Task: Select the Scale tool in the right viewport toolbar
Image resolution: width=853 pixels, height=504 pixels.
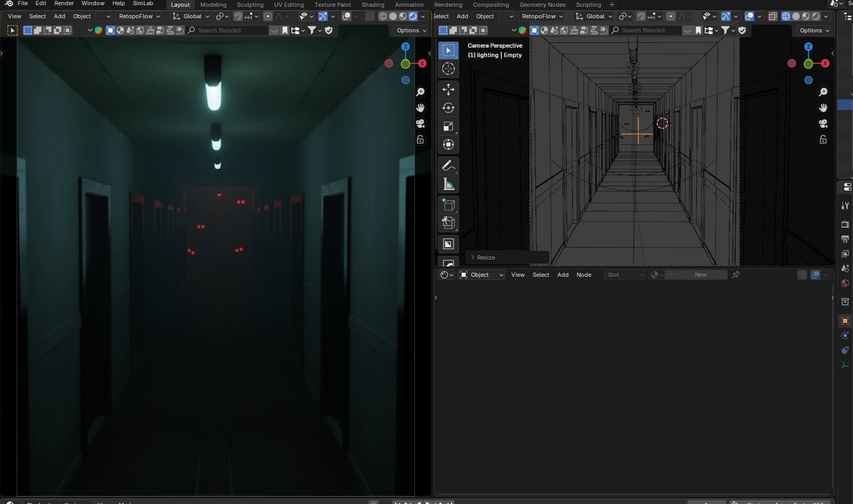Action: click(x=448, y=126)
